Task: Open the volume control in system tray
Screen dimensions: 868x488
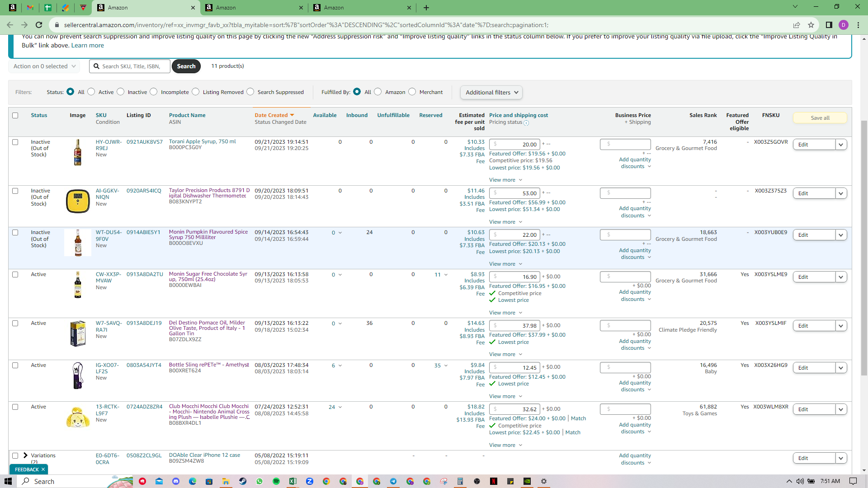Action: 800,481
